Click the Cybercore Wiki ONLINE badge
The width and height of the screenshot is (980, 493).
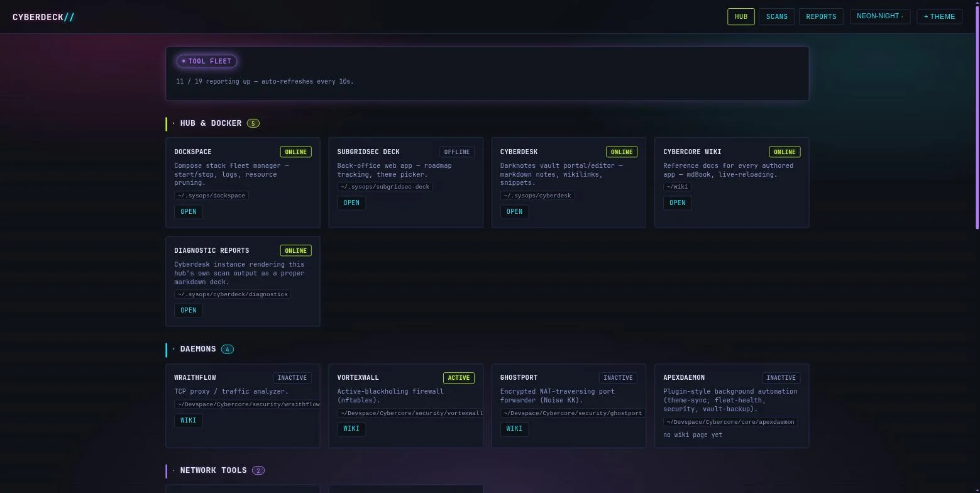(x=785, y=152)
